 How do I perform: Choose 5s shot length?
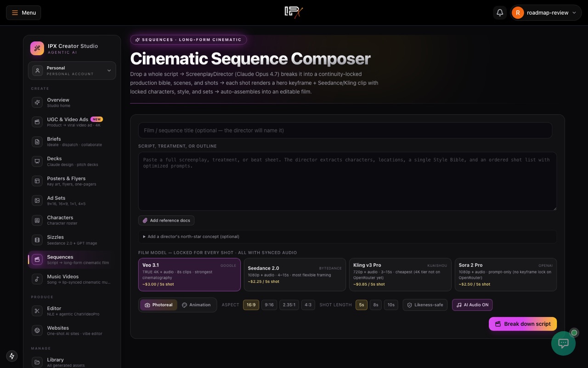(x=362, y=305)
